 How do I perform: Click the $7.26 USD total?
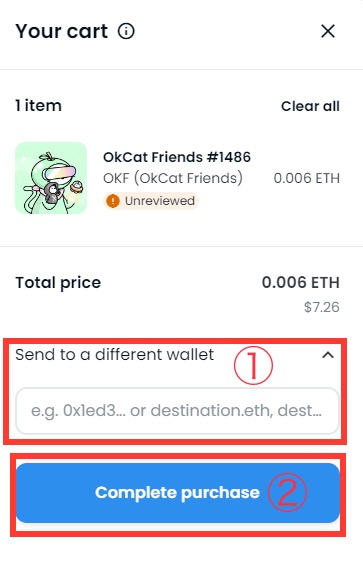(322, 307)
